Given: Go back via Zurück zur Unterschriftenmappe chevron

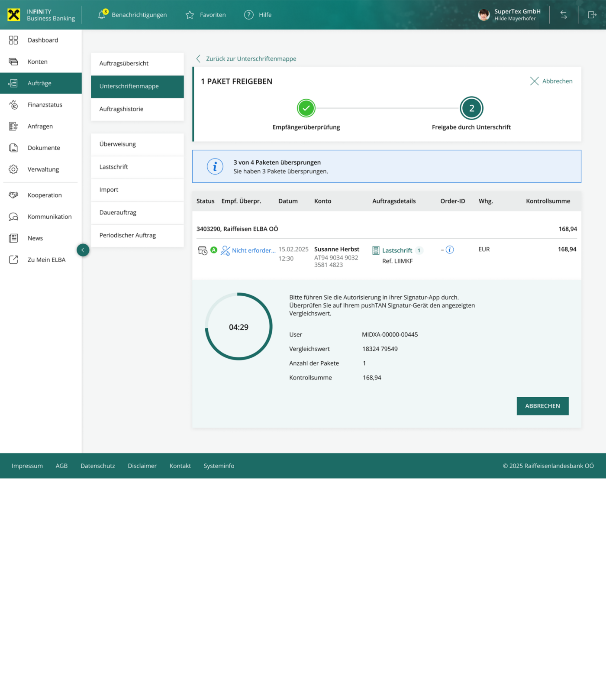Looking at the screenshot, I should (x=198, y=58).
